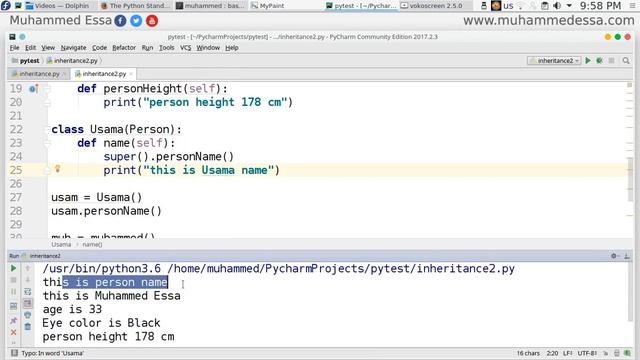Pin the Run tab
640x360 pixels.
pyautogui.click(x=13, y=320)
